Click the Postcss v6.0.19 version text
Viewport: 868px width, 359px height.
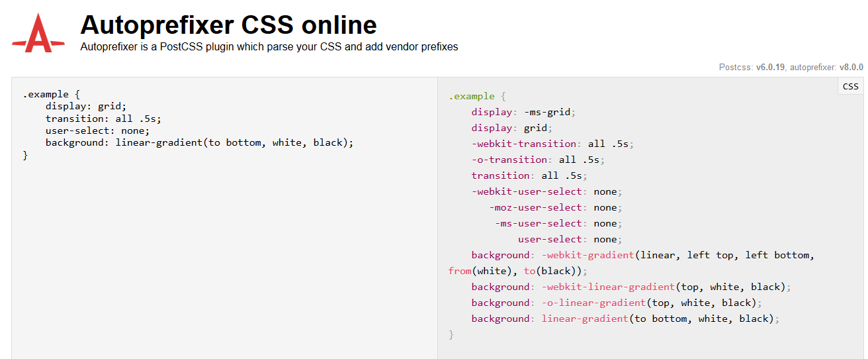753,67
